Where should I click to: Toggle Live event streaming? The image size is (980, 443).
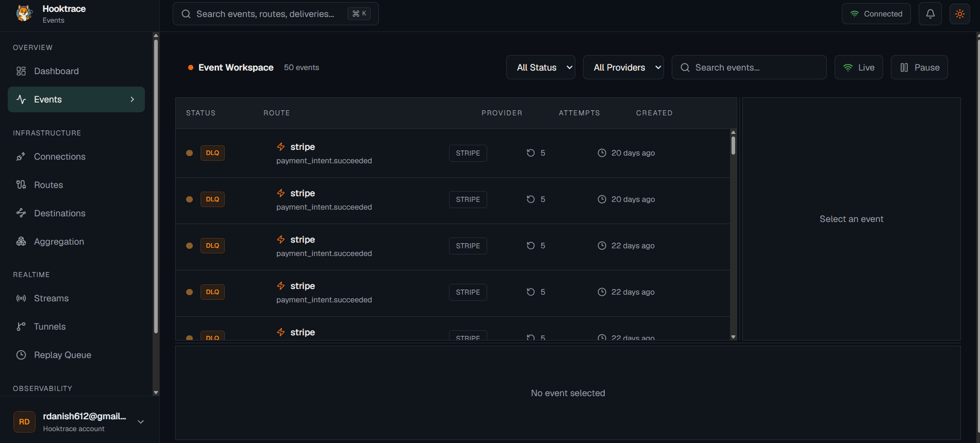click(x=859, y=67)
